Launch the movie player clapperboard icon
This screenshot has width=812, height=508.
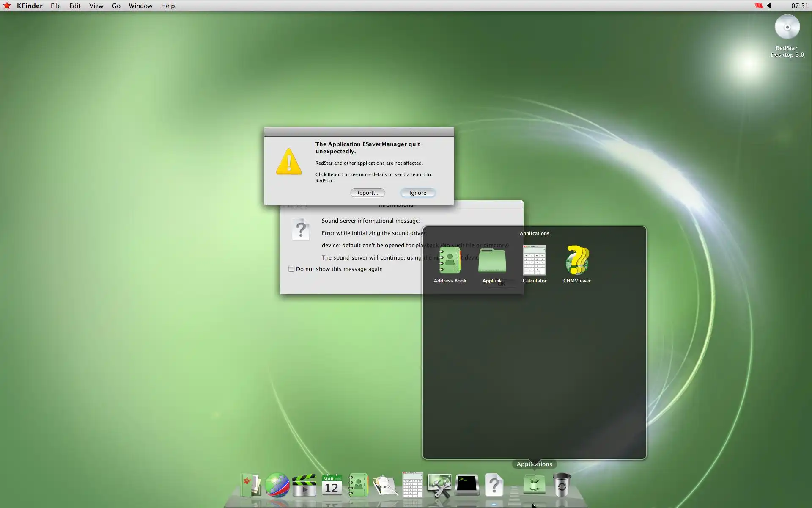(x=304, y=485)
